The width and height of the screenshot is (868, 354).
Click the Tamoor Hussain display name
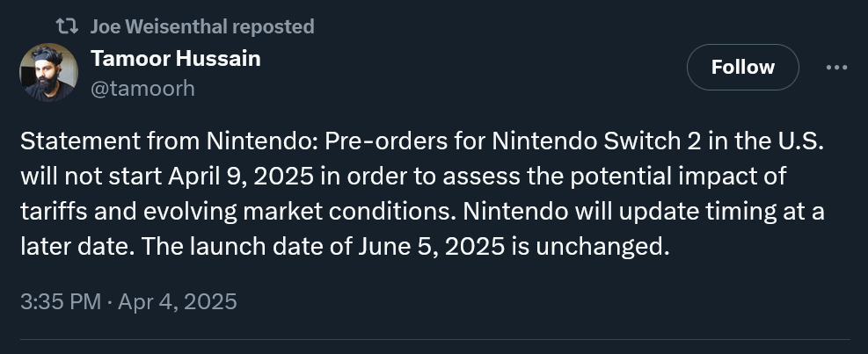176,58
